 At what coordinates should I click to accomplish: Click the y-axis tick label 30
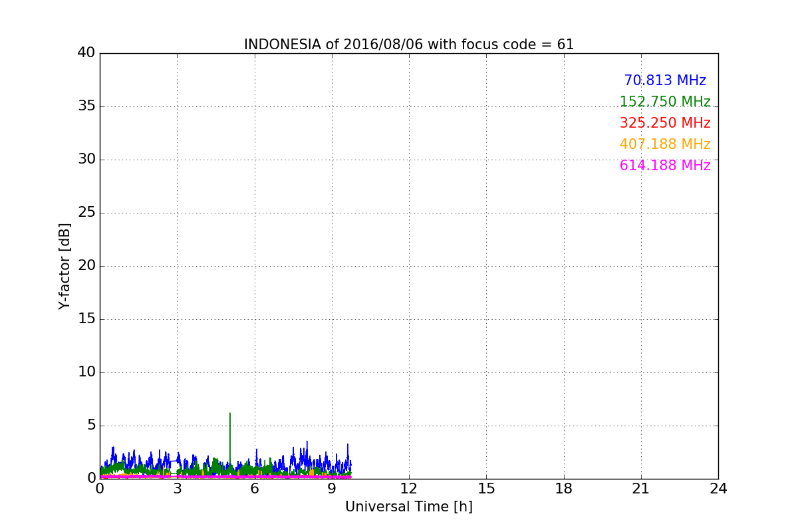(x=86, y=160)
